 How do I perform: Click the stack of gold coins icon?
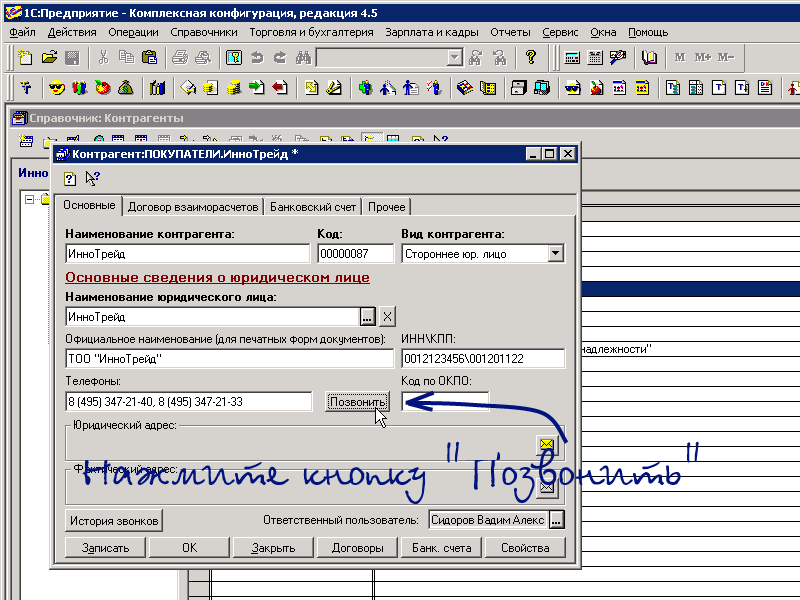[x=234, y=88]
